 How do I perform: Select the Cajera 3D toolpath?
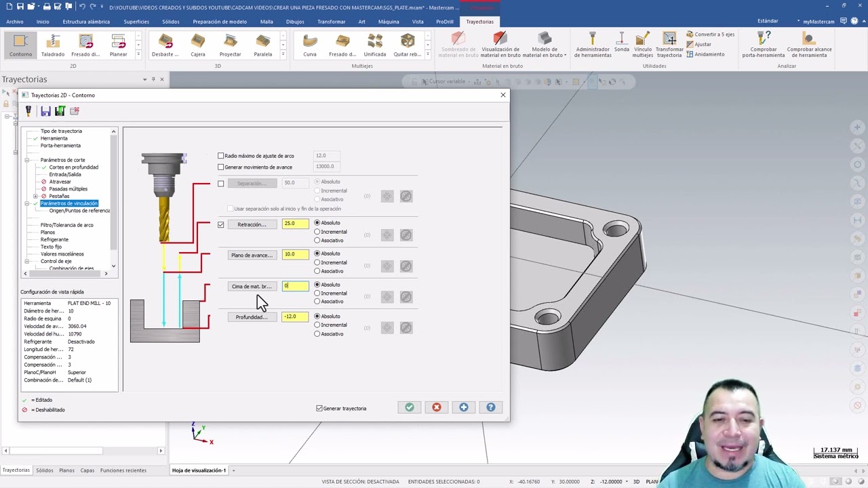197,45
